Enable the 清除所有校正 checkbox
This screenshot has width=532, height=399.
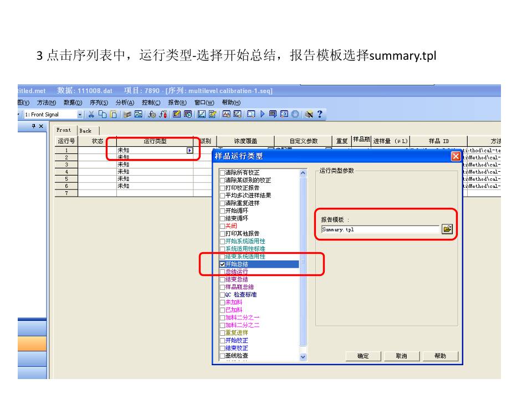[x=222, y=173]
